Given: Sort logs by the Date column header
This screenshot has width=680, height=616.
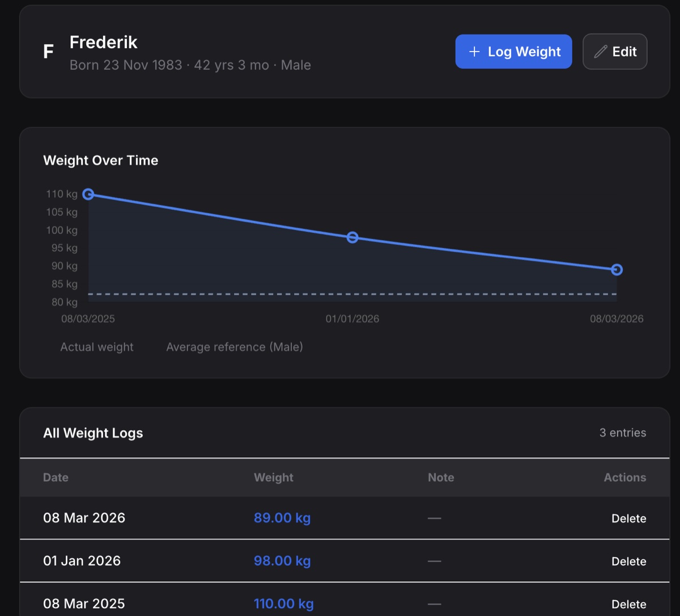Looking at the screenshot, I should (x=56, y=477).
